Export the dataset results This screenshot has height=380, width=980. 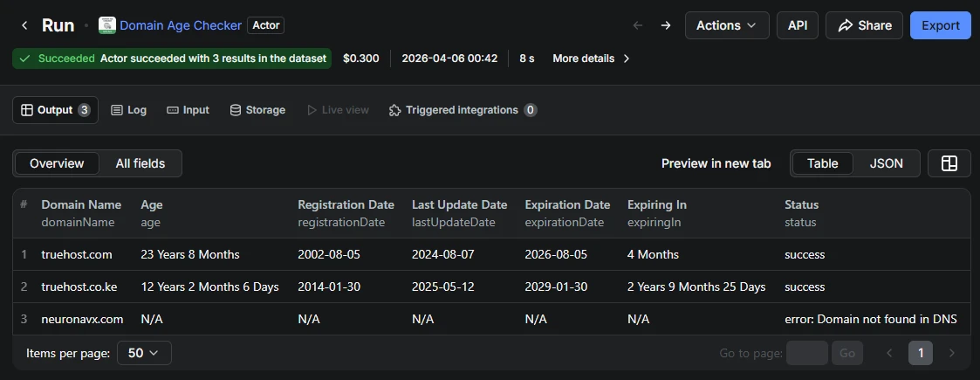point(941,25)
